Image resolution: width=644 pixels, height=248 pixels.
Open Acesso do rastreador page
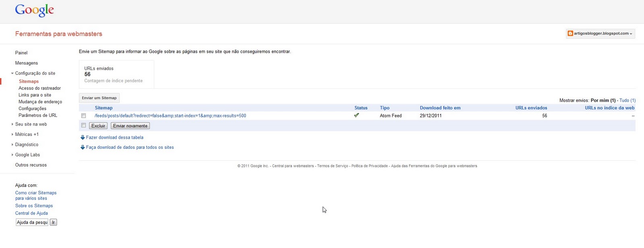tap(40, 88)
